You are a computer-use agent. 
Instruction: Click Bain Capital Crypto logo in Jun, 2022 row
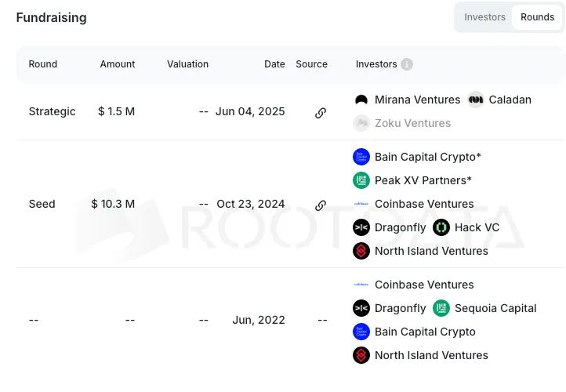coord(361,332)
